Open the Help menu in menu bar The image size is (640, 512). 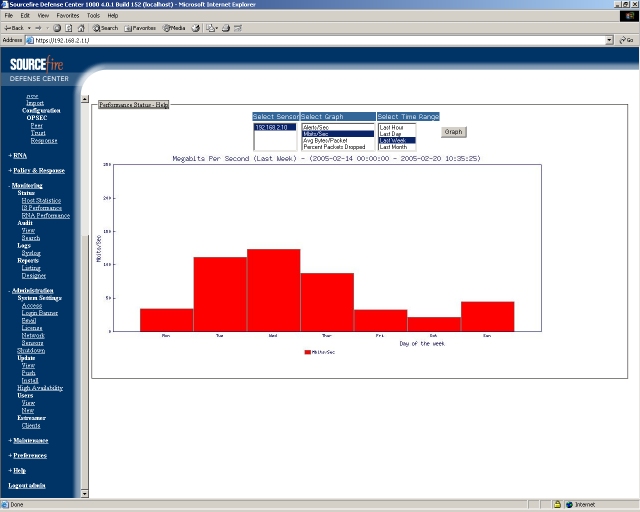[113, 16]
